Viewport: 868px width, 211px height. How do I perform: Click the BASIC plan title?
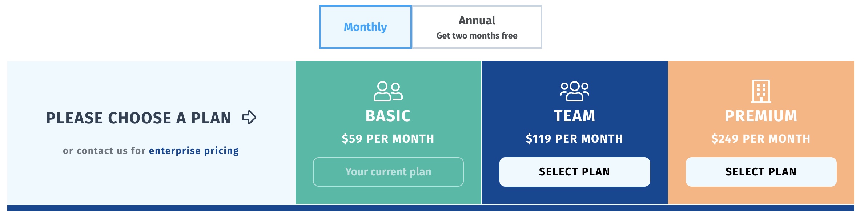(x=388, y=116)
